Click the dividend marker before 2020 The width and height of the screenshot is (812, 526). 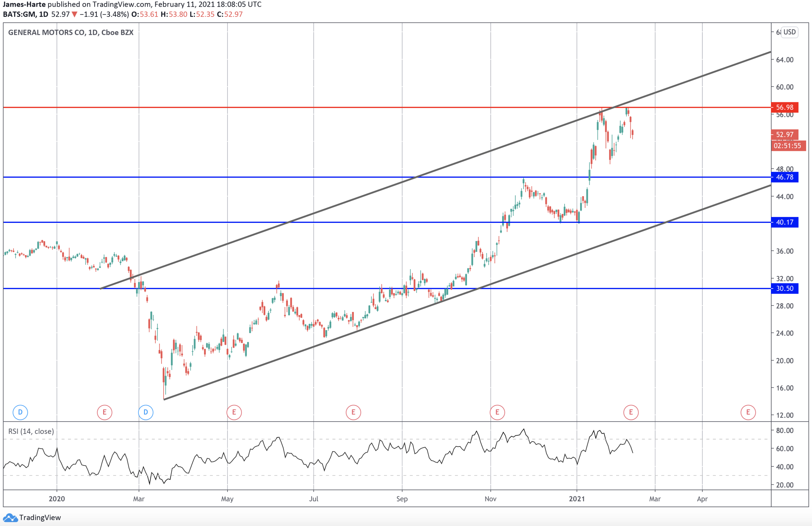coord(20,412)
